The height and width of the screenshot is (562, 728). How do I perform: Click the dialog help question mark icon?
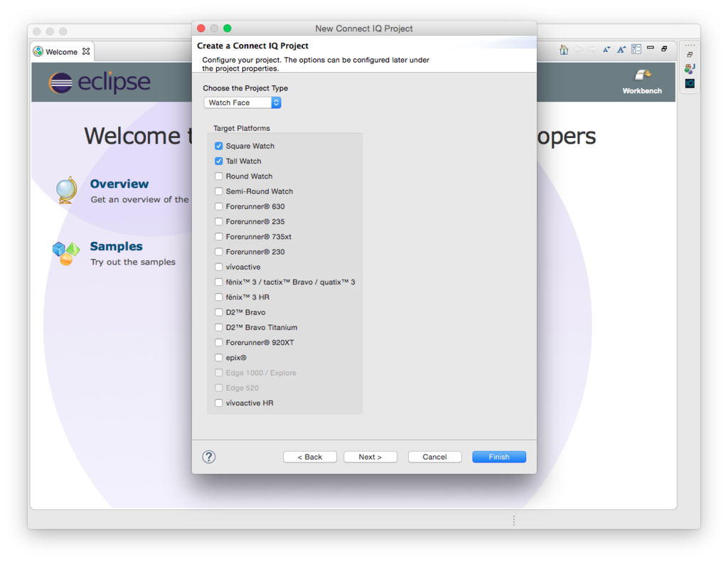coord(209,457)
